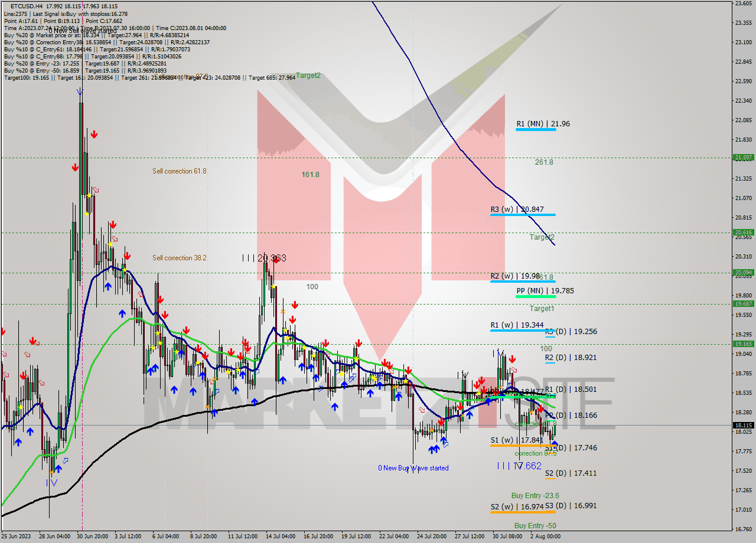Click the green correction 87.5 label

coord(536,453)
